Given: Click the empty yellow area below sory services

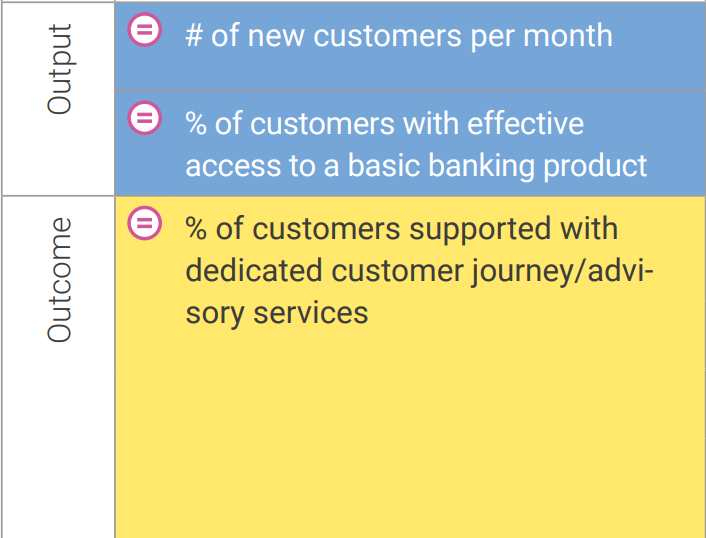Looking at the screenshot, I should tap(410, 432).
